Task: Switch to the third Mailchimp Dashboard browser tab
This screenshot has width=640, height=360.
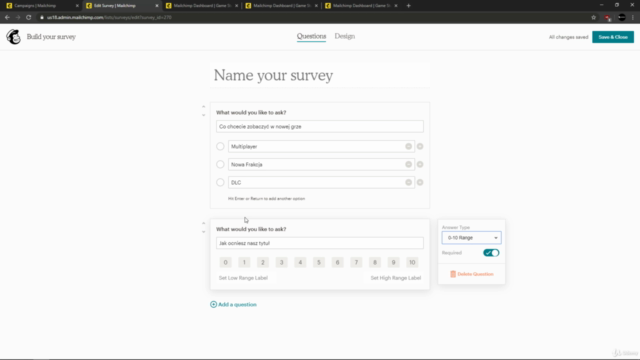Action: [202, 6]
